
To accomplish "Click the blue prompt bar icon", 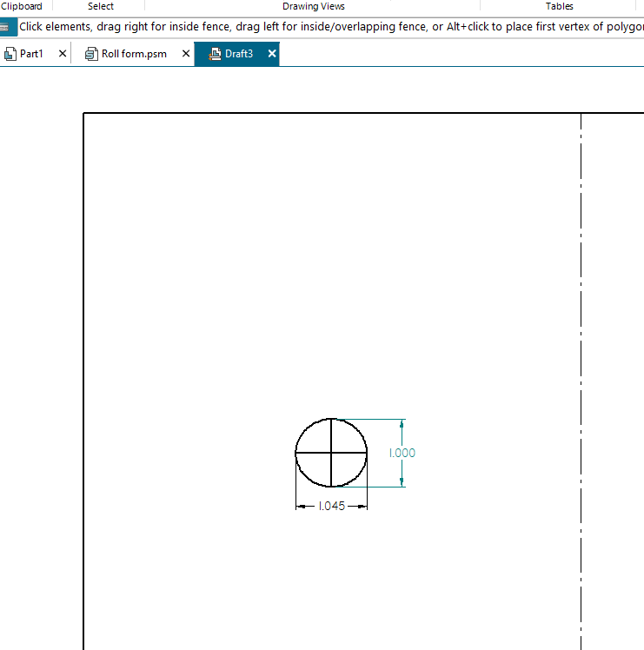I will pyautogui.click(x=8, y=27).
